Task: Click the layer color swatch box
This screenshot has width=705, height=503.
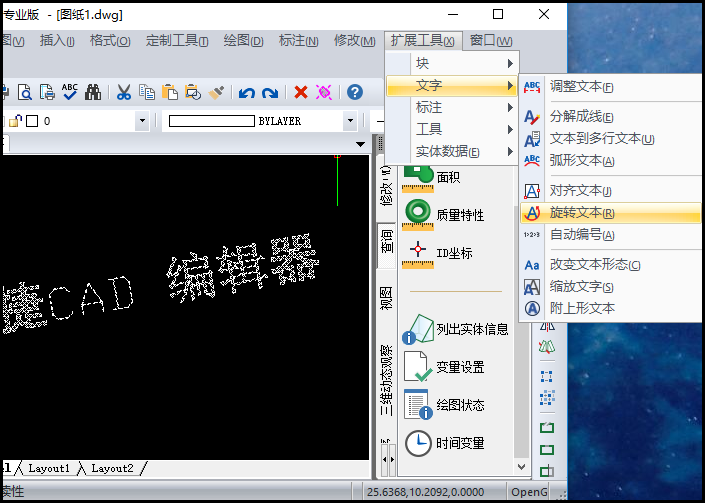Action: pos(31,121)
